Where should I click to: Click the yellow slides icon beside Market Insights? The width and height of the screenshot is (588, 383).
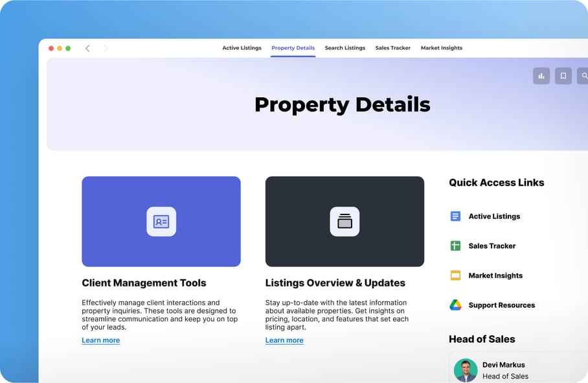(455, 275)
